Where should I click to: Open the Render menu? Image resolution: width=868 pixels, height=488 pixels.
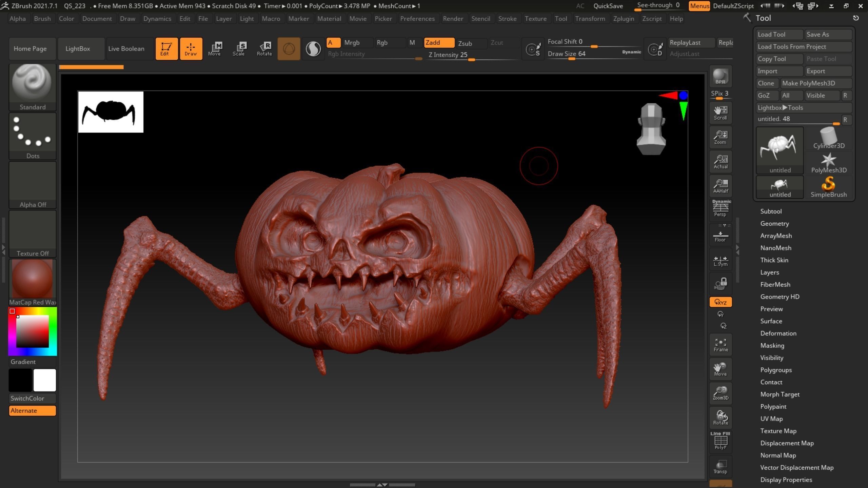pyautogui.click(x=453, y=19)
